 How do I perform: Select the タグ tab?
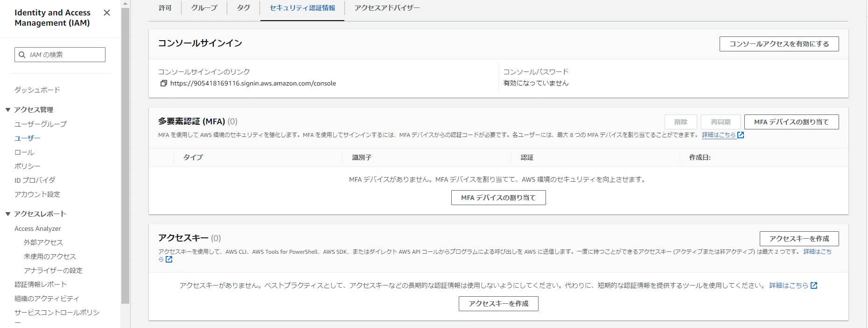coord(244,8)
